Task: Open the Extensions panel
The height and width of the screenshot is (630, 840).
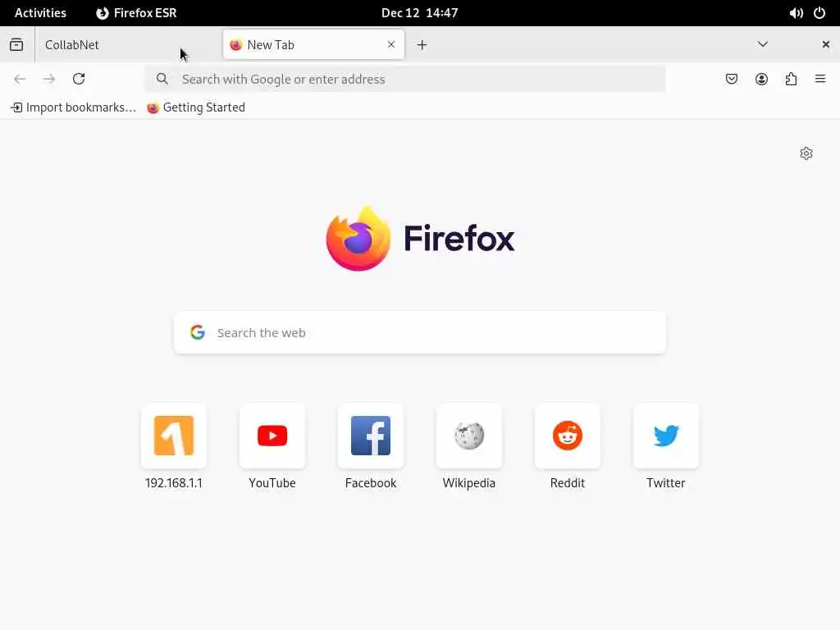Action: (x=791, y=80)
